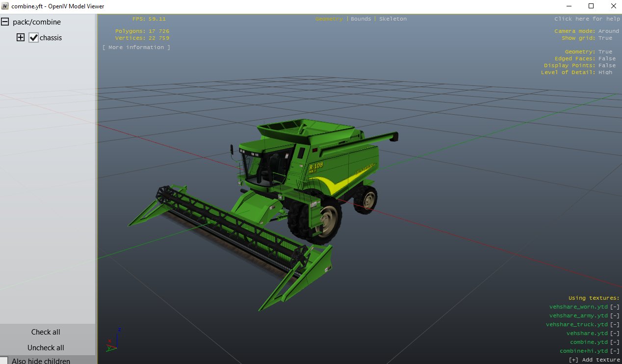Screen dimensions: 622x364
Task: Select the Geometry view tab
Action: click(x=329, y=19)
